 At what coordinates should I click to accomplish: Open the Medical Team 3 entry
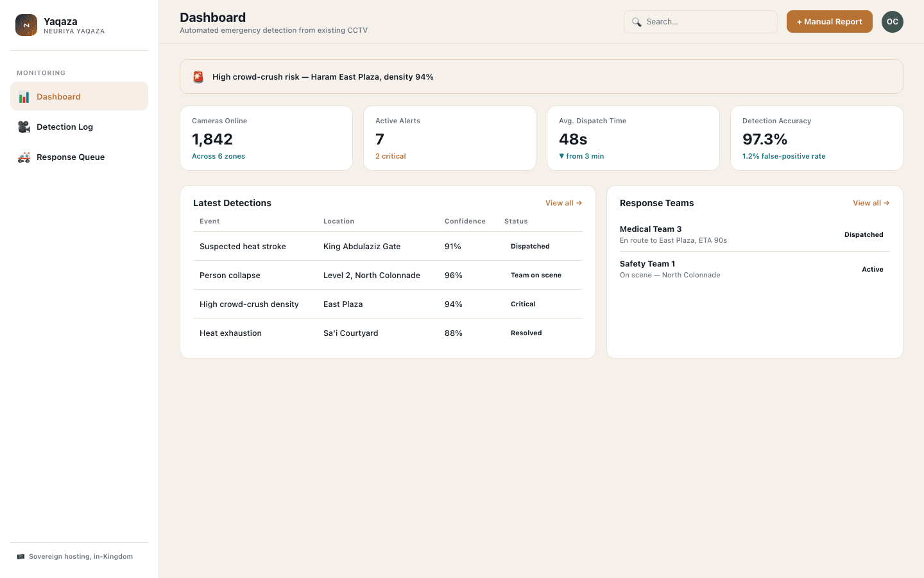(x=755, y=234)
